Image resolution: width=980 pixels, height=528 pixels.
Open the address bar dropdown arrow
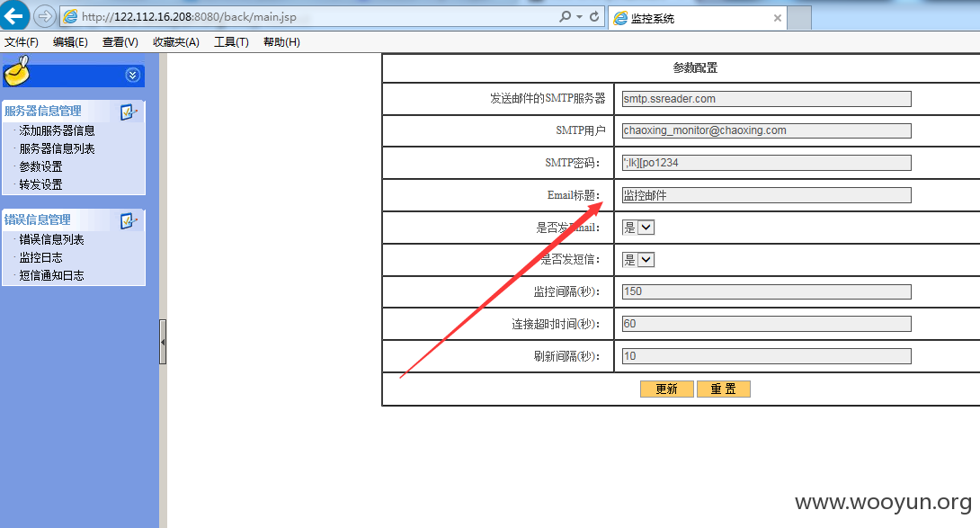pyautogui.click(x=579, y=17)
